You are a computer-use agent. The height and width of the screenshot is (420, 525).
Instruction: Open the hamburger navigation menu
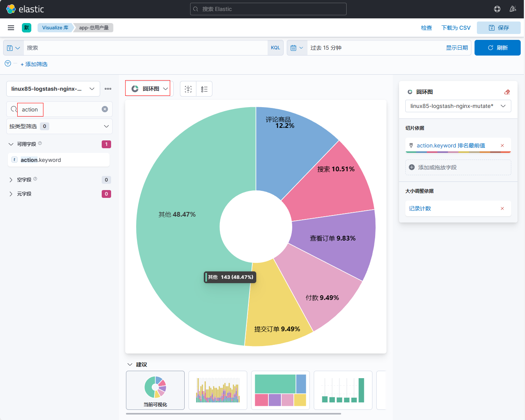coord(11,28)
